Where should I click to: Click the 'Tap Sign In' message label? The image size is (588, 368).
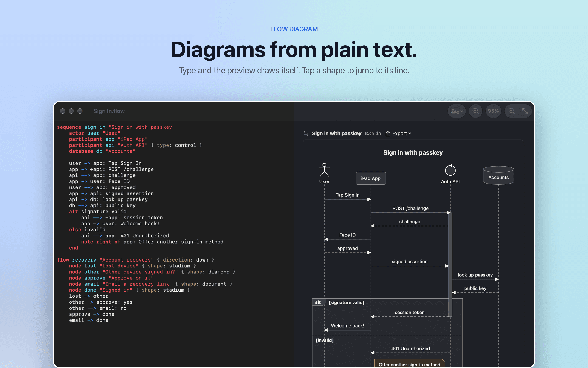[348, 195]
